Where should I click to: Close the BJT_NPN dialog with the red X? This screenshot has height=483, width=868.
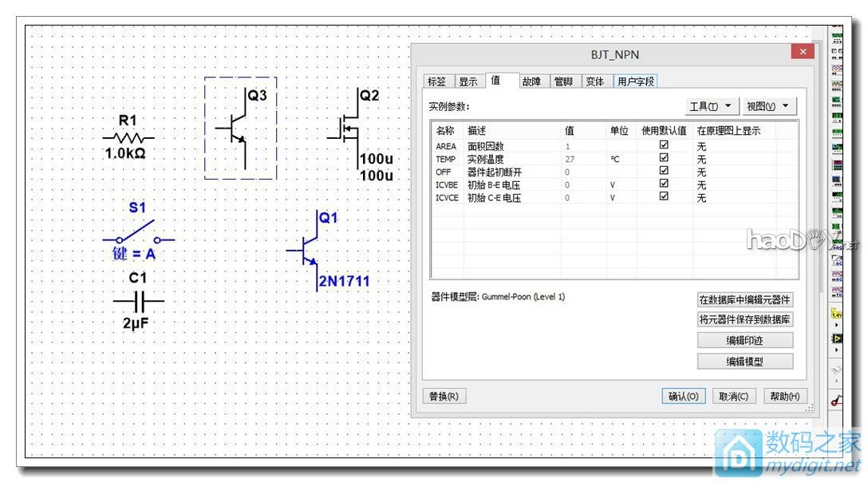point(802,53)
